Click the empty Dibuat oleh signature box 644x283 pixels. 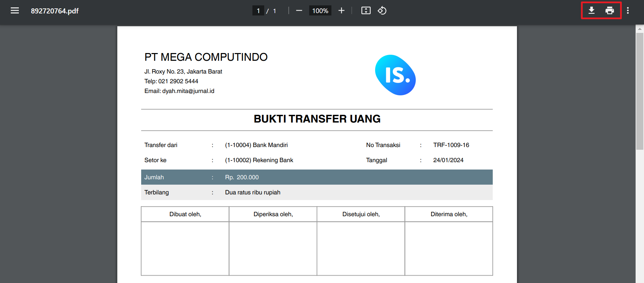[185, 248]
